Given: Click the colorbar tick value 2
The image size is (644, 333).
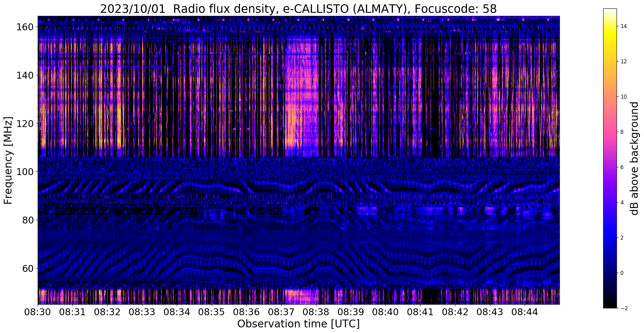Looking at the screenshot, I should (x=622, y=238).
